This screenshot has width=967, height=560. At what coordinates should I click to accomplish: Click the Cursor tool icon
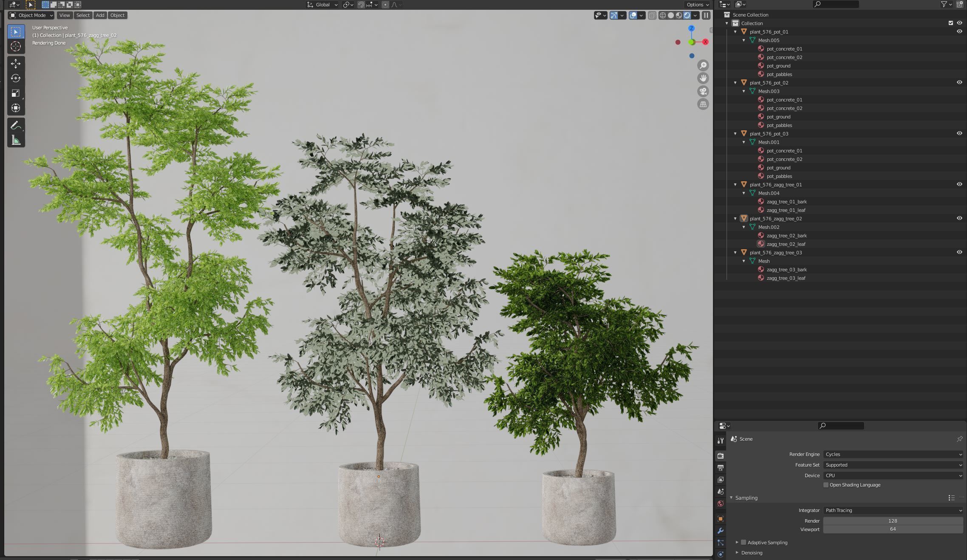coord(16,47)
